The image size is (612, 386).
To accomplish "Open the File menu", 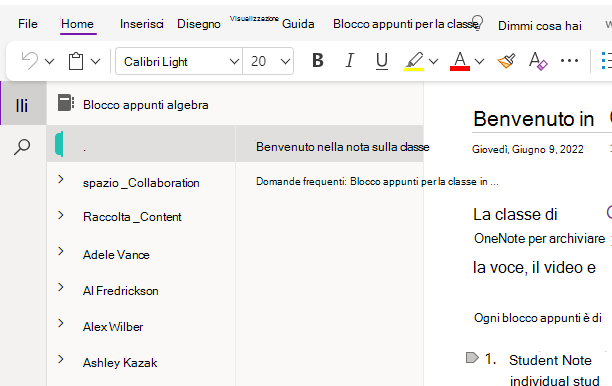I will tap(28, 24).
